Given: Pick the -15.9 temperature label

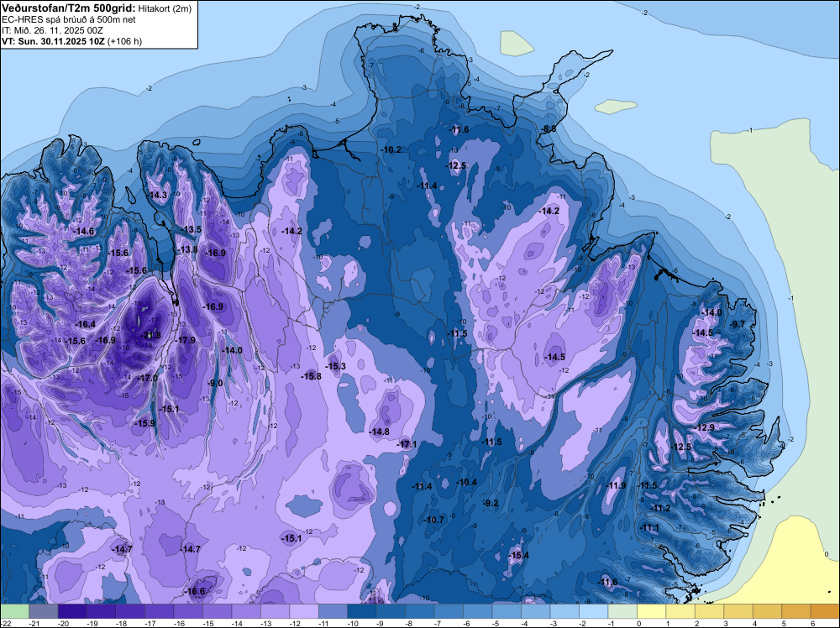Looking at the screenshot, I should (x=144, y=423).
